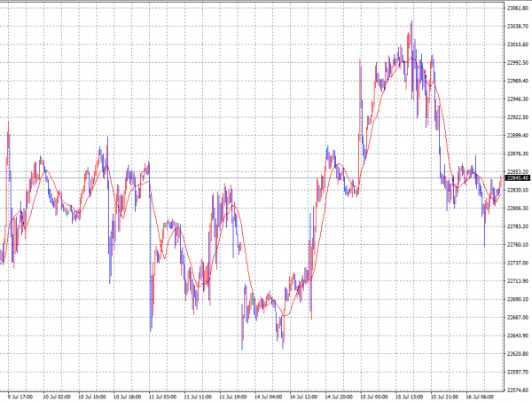The height and width of the screenshot is (402, 532).
Task: Click the 9 Jul 17:00 time label
Action: (22, 397)
